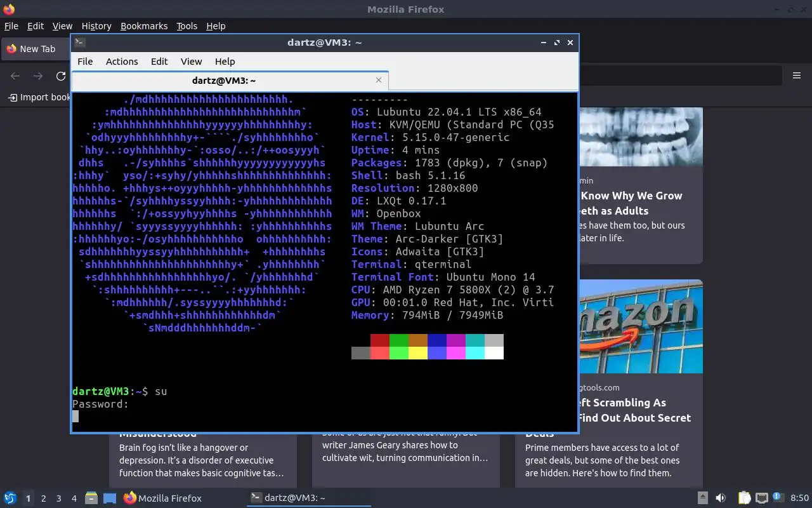Open the 'Grow ...eth as Adults' article headline
Image resolution: width=812 pixels, height=508 pixels.
pos(631,203)
